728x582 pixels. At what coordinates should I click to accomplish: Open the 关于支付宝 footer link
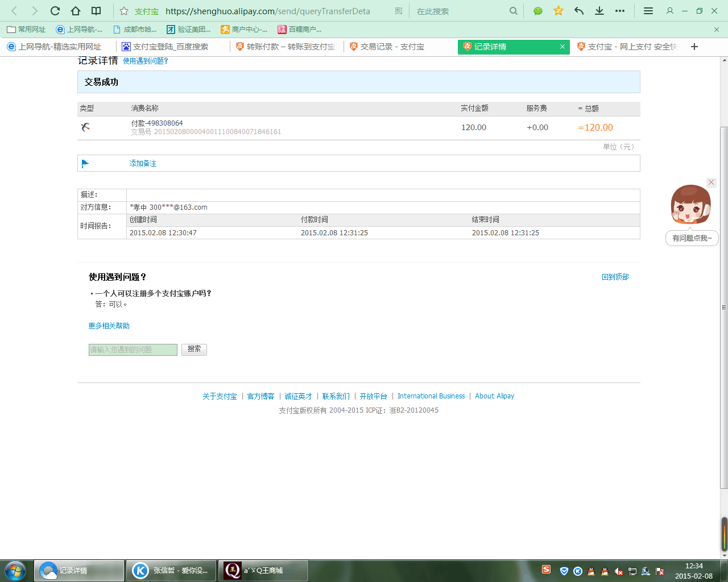point(220,396)
